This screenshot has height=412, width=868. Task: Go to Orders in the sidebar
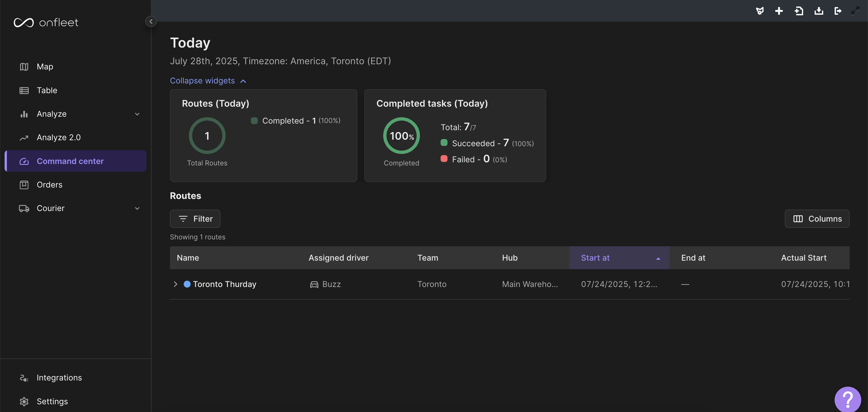[x=49, y=185]
